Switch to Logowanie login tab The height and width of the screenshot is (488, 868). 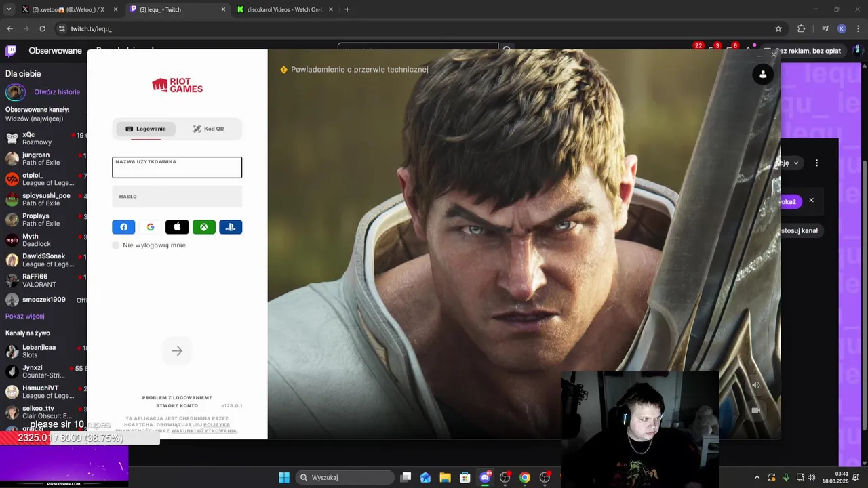click(x=146, y=129)
